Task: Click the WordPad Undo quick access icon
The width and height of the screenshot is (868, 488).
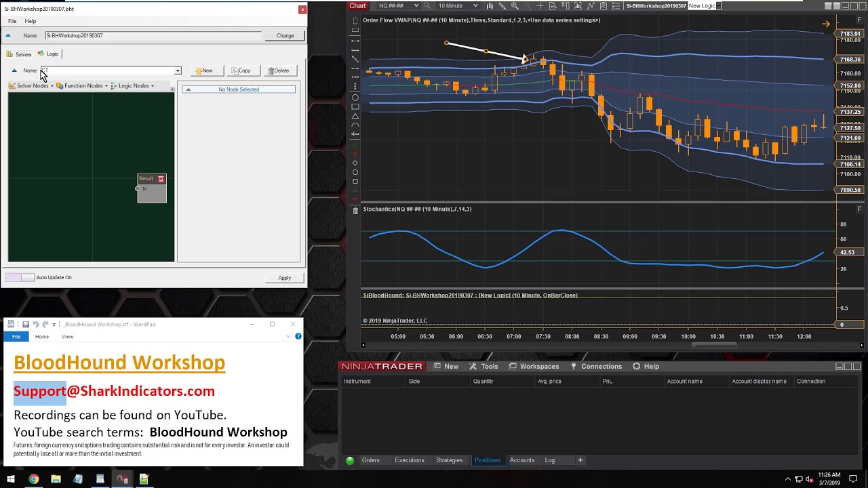Action: (x=35, y=324)
